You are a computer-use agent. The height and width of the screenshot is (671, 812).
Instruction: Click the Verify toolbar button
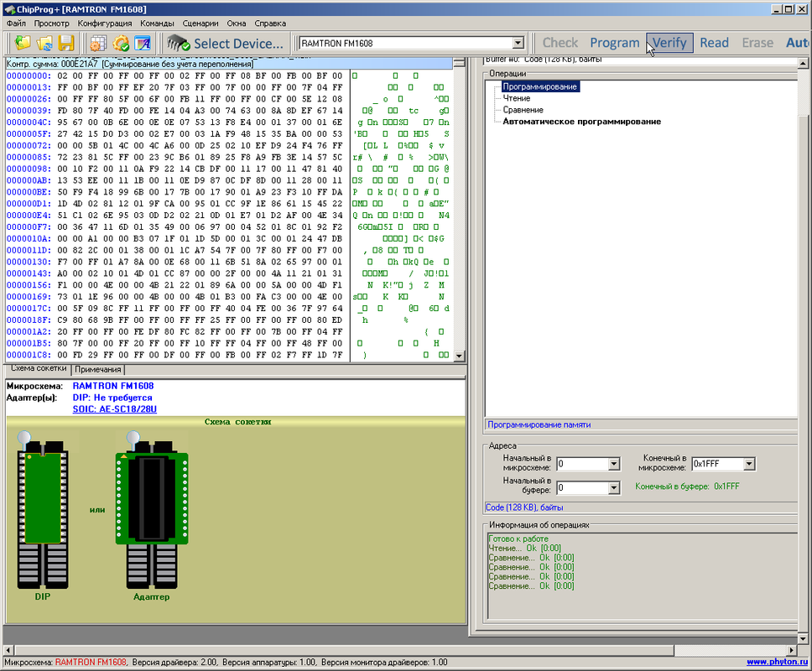click(x=669, y=43)
